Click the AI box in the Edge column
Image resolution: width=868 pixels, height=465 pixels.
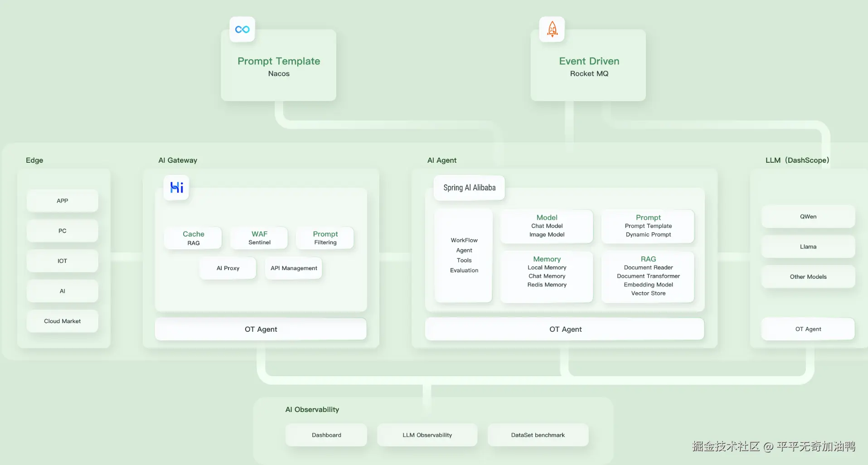pos(63,291)
